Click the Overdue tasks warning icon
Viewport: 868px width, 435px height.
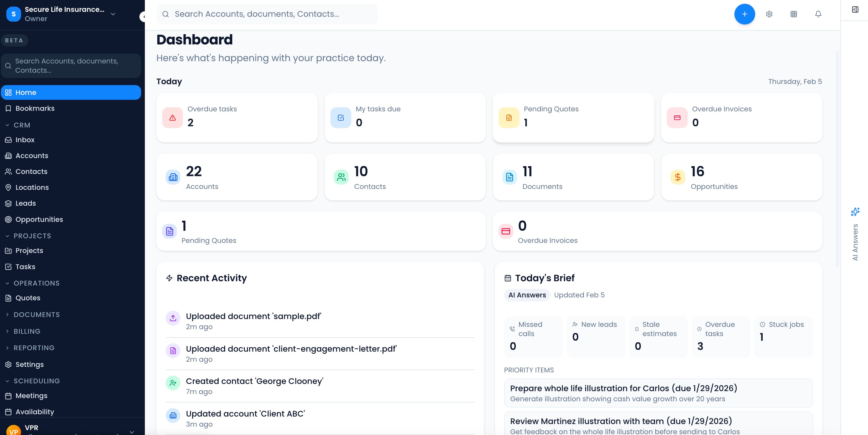click(173, 118)
